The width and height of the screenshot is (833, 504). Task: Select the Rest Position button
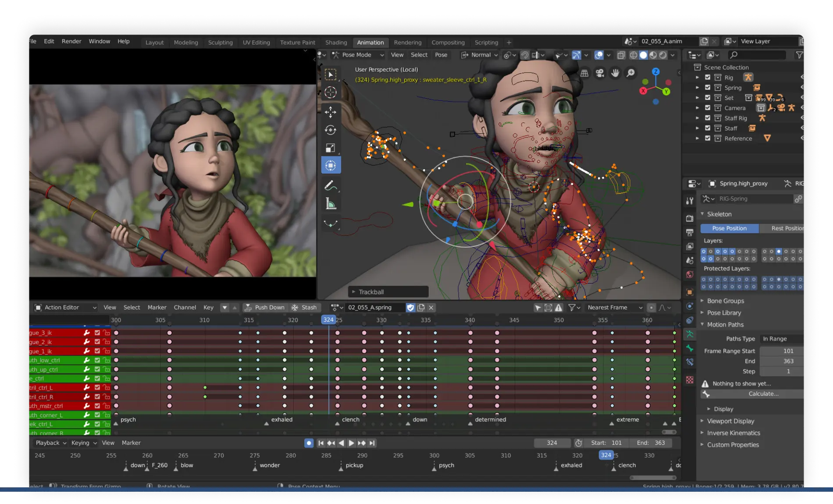[x=782, y=228]
